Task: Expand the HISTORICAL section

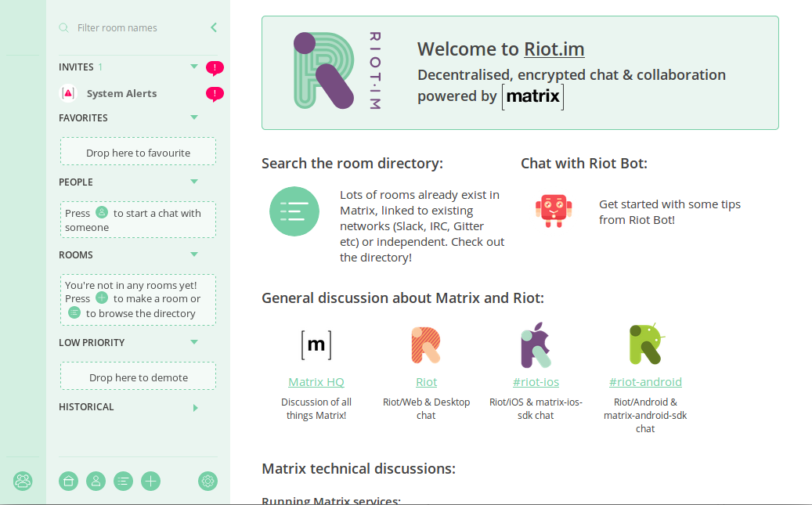Action: tap(195, 407)
